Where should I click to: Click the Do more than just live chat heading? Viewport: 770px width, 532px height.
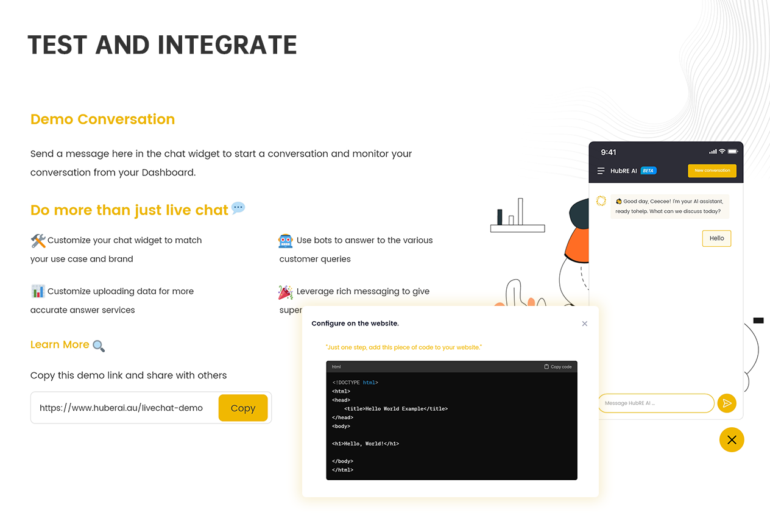pyautogui.click(x=129, y=210)
